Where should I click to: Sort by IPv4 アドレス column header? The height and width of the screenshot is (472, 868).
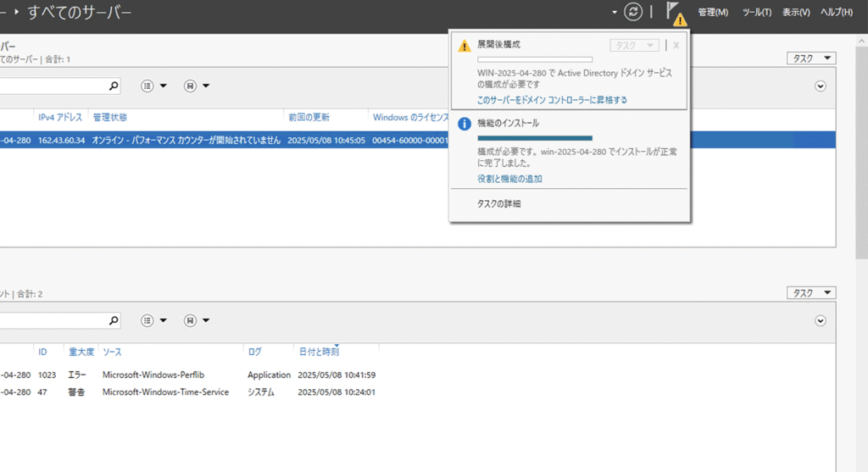click(x=60, y=117)
